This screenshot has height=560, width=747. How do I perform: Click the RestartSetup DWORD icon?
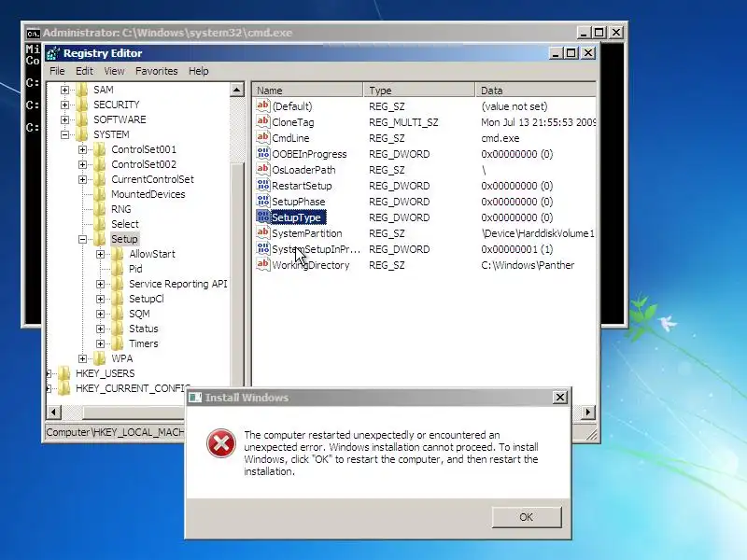tap(263, 185)
